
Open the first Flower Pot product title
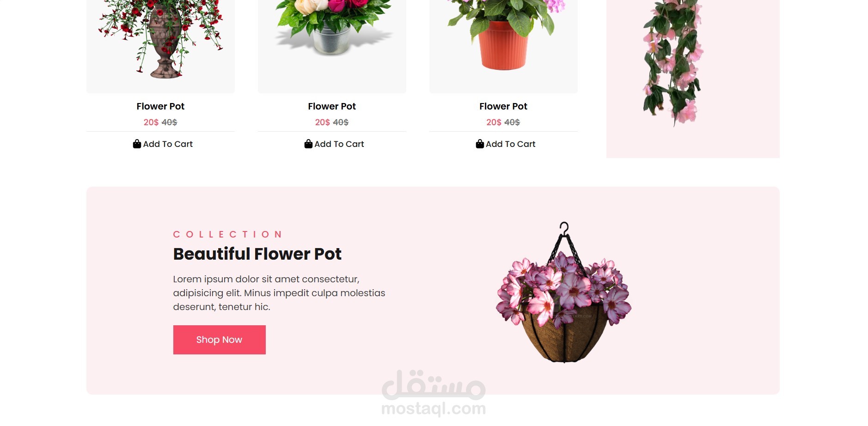(160, 106)
